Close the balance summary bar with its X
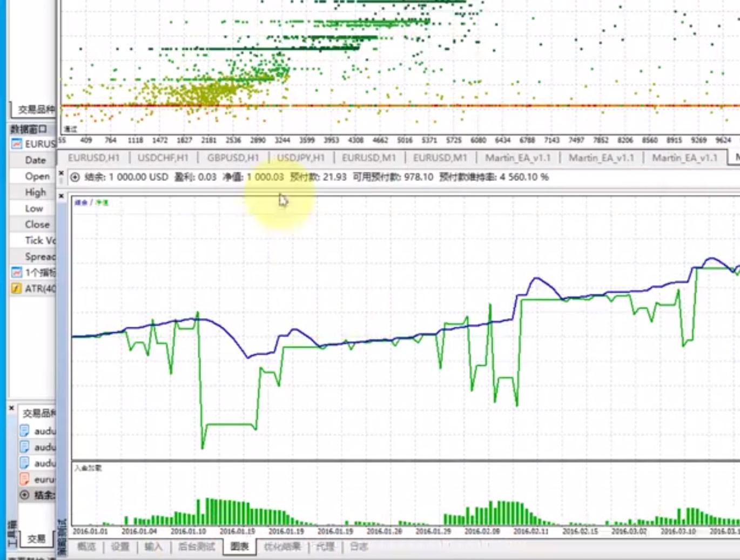This screenshot has width=740, height=560. 62,174
